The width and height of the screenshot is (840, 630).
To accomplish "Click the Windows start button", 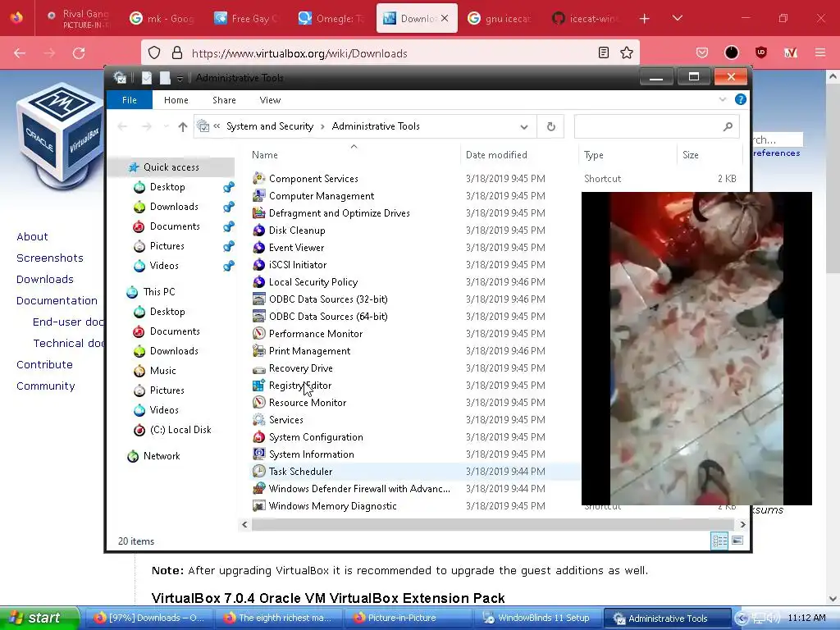I will pos(39,618).
